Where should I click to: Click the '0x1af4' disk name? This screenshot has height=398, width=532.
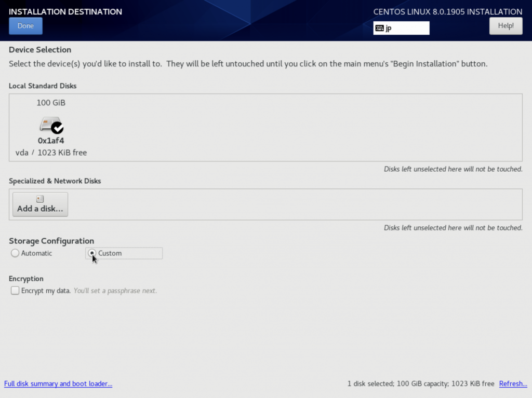coord(51,141)
